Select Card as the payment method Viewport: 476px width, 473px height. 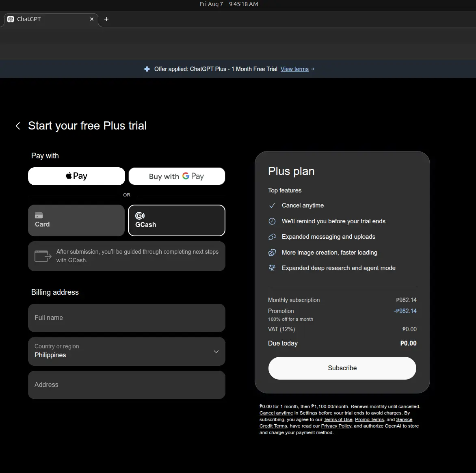pos(76,220)
